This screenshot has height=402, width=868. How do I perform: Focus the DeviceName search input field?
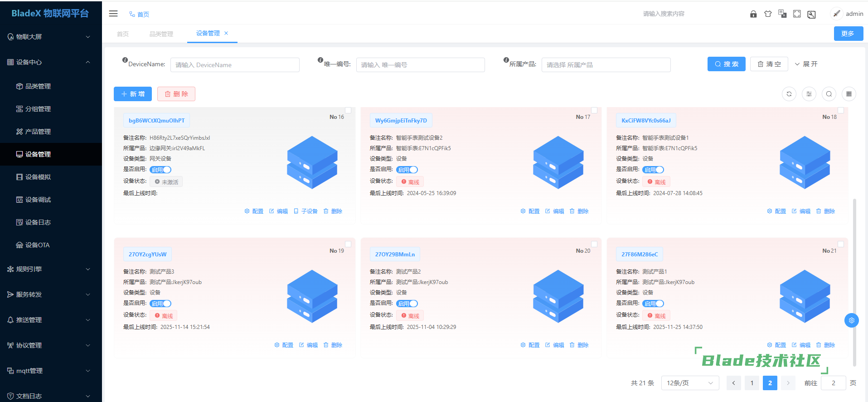pos(235,65)
